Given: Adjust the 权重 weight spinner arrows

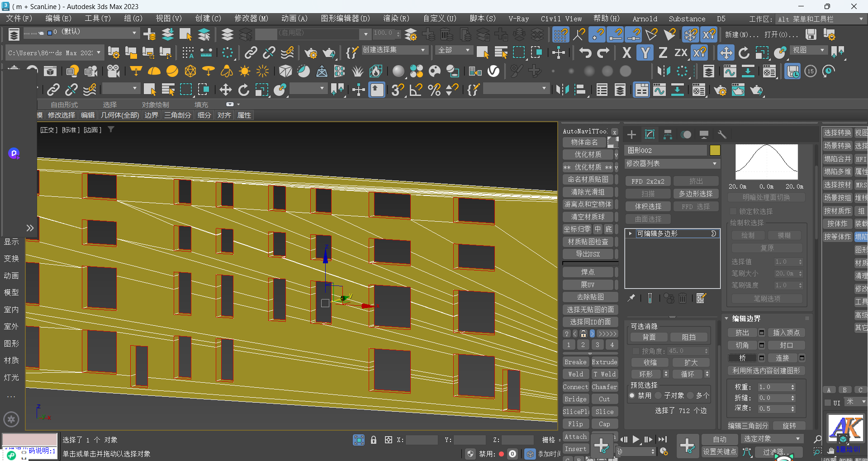Looking at the screenshot, I should point(792,387).
